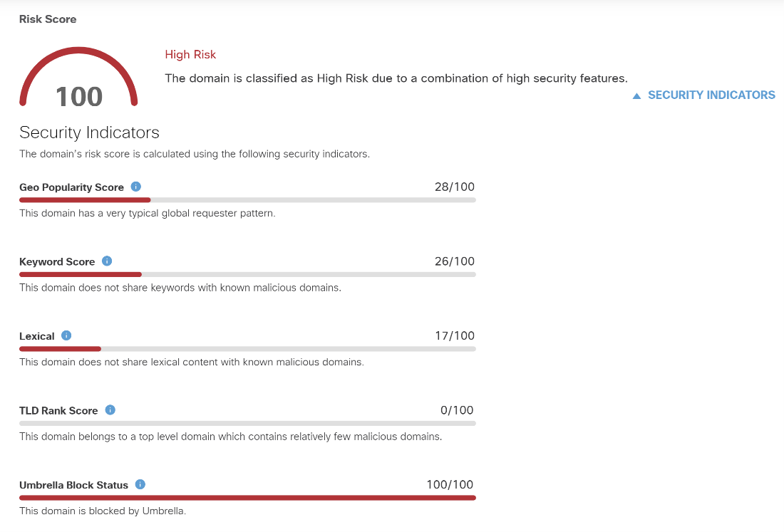Click the 100/100 score value
Screen dimensions: 784x532
tap(450, 485)
